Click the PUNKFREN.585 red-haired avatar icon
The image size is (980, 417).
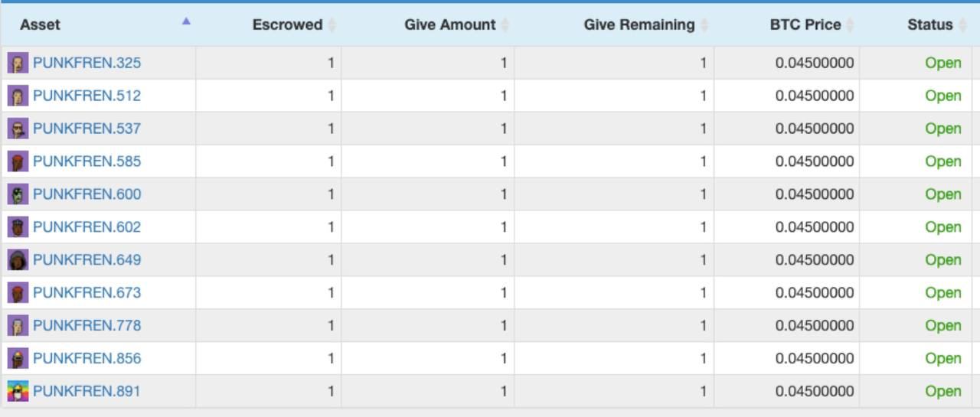[18, 161]
